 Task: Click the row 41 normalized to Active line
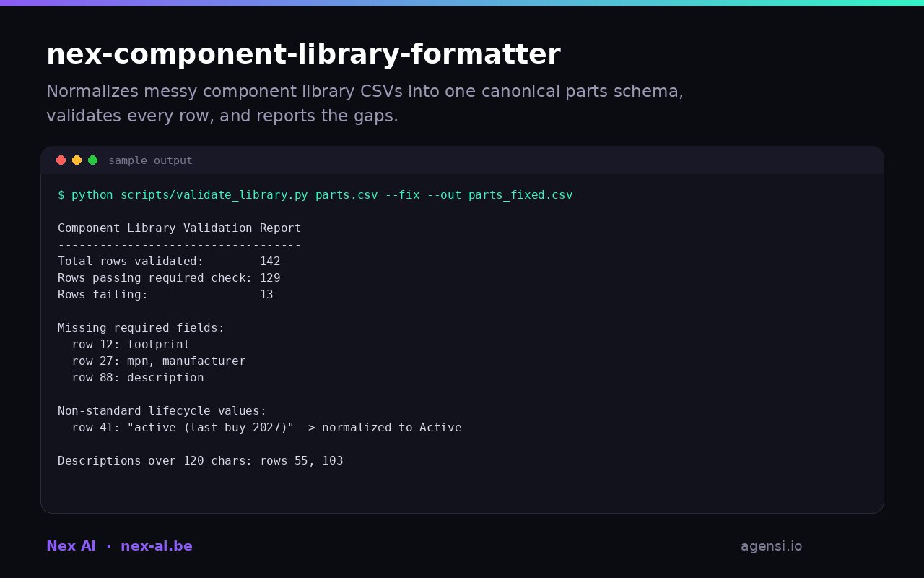click(x=266, y=428)
